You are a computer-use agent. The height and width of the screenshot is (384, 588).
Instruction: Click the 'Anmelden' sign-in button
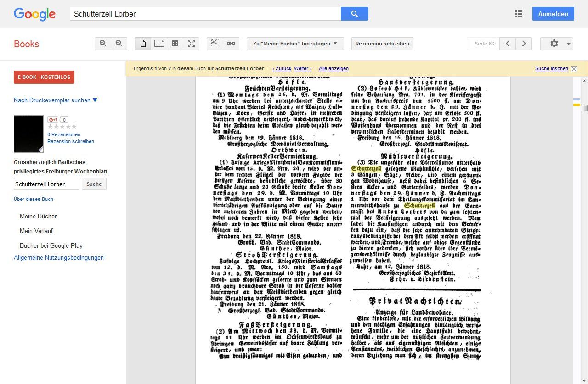(553, 14)
